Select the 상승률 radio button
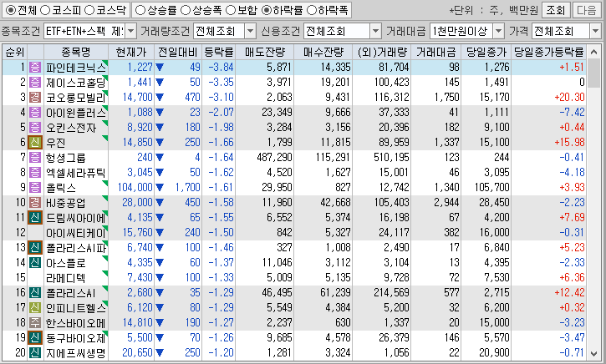The height and width of the screenshot is (364, 606). [x=140, y=10]
